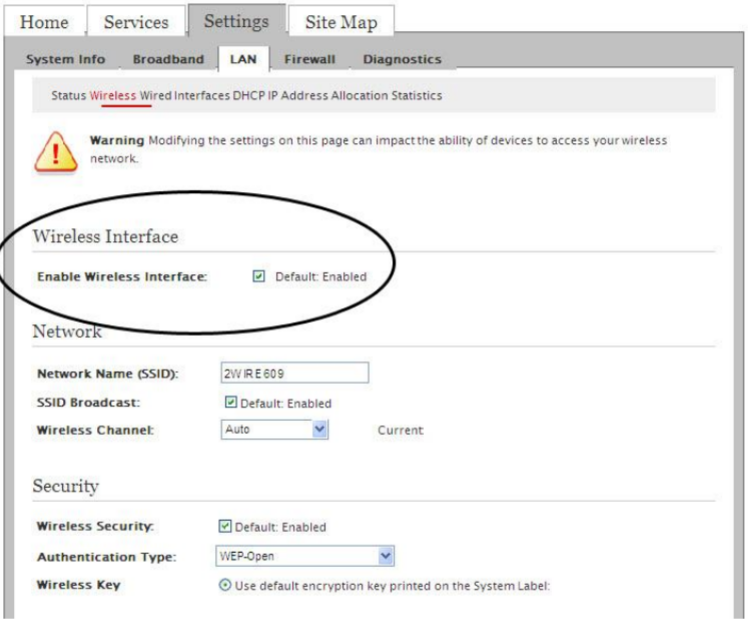Screen dimensions: 748x627
Task: Open the Home tab
Action: tap(44, 22)
